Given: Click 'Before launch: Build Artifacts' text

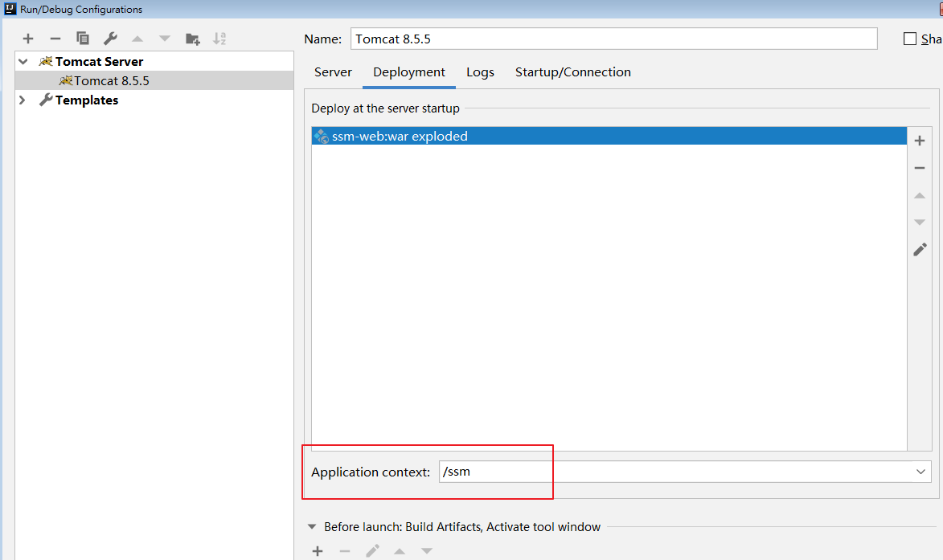Looking at the screenshot, I should coord(403,527).
